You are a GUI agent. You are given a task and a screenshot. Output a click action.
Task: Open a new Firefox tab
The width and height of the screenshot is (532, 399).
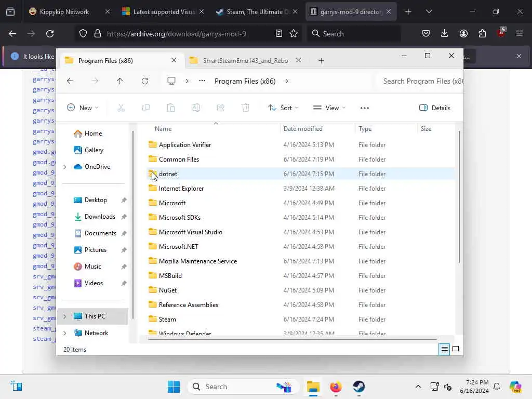pos(408,12)
